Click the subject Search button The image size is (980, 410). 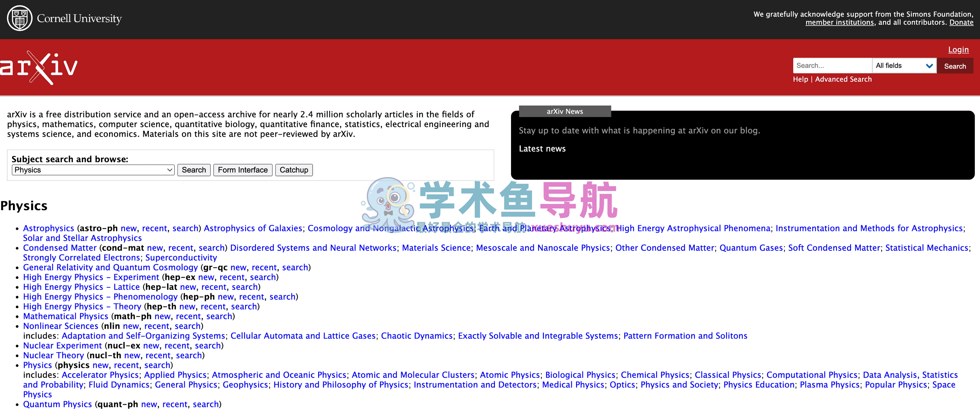point(194,170)
